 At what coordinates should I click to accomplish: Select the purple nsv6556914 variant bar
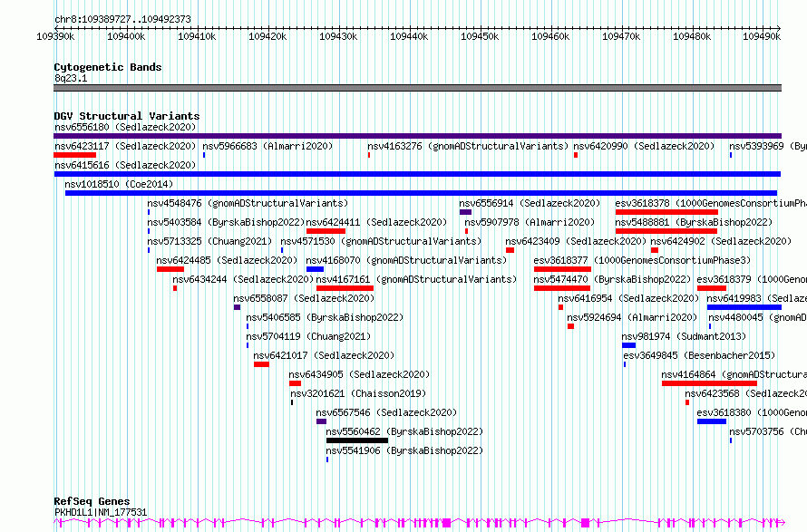(465, 212)
